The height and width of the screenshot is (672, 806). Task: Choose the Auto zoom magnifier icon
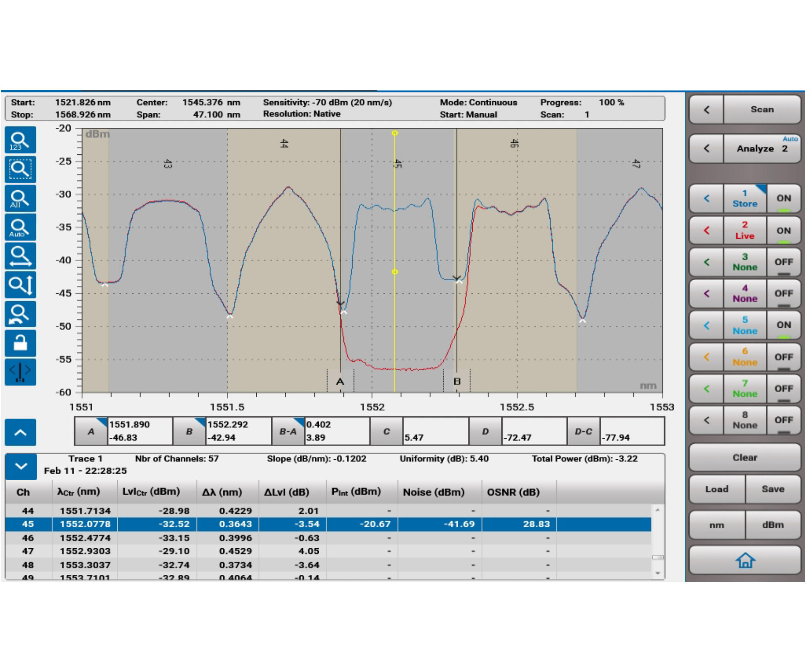click(x=20, y=227)
